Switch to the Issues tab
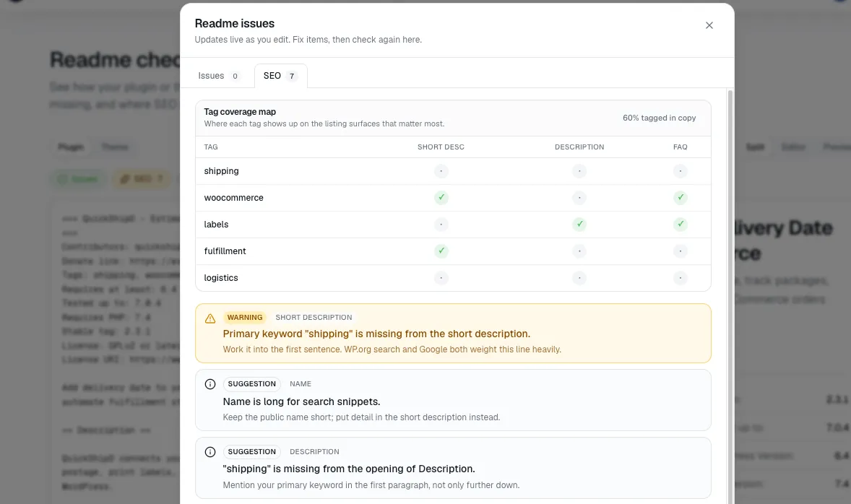The width and height of the screenshot is (851, 504). [217, 76]
